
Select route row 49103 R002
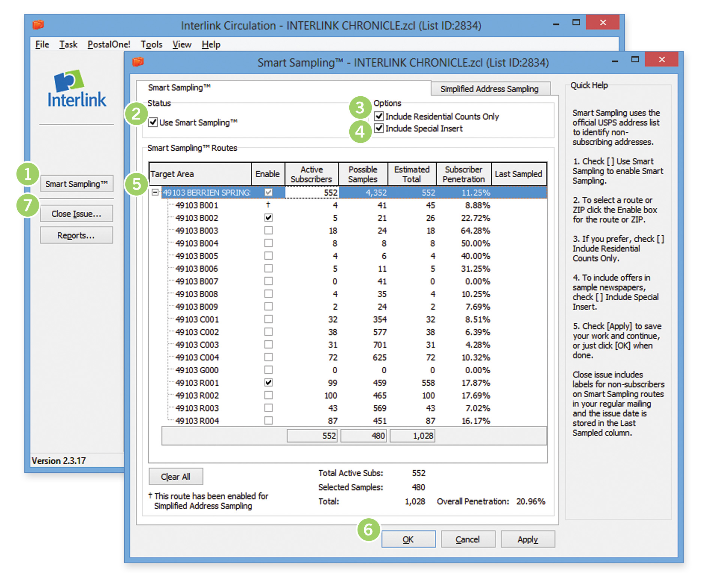click(354, 395)
